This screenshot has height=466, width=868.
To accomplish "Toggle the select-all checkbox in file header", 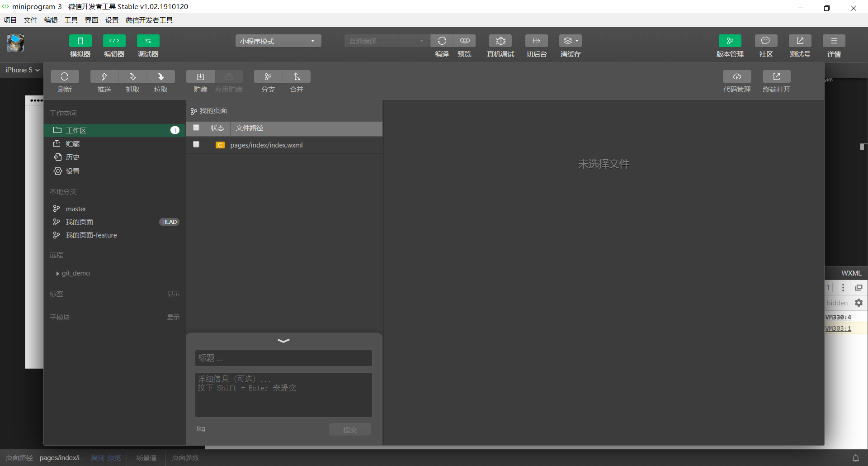I will pyautogui.click(x=196, y=128).
